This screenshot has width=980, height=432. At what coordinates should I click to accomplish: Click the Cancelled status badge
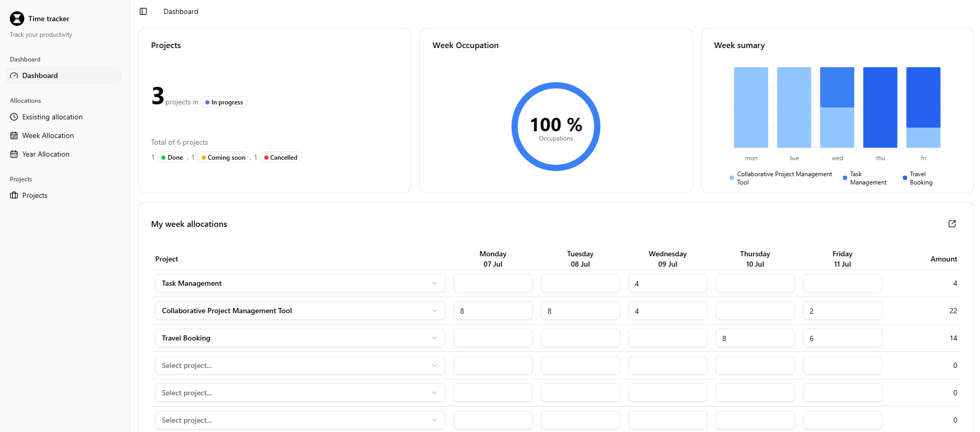click(281, 158)
